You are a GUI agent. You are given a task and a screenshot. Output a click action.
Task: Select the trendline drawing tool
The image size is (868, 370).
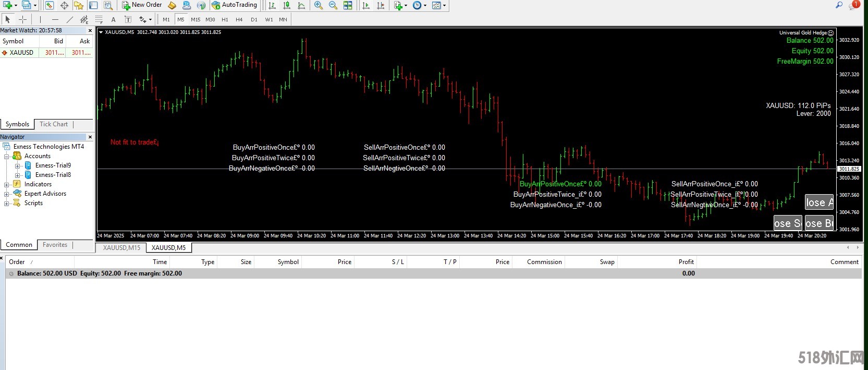(69, 19)
